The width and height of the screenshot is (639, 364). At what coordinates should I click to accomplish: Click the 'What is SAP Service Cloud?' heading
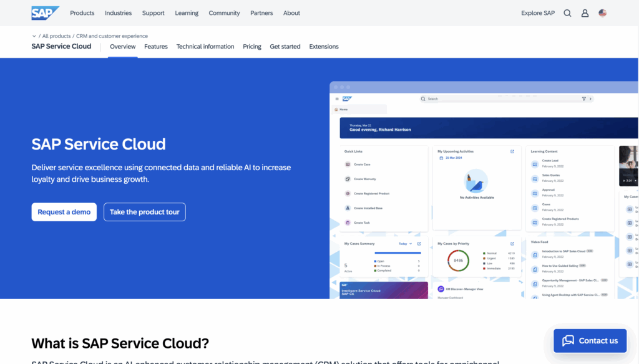pyautogui.click(x=120, y=343)
